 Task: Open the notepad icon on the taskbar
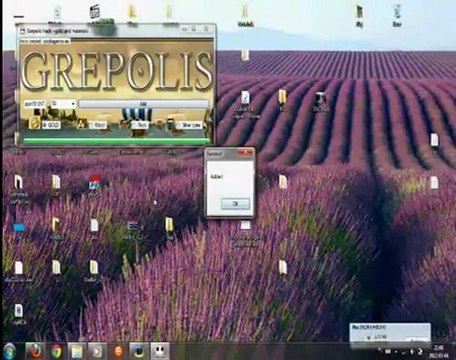[x=77, y=351]
